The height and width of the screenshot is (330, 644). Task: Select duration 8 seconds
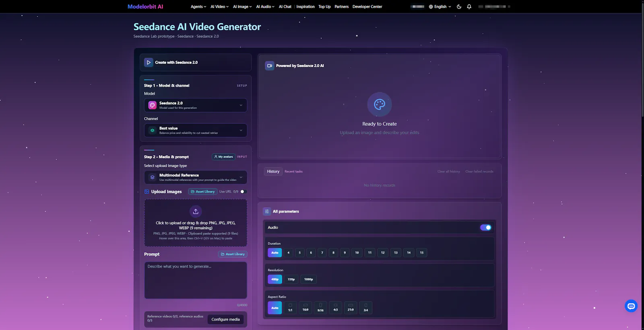pos(333,253)
